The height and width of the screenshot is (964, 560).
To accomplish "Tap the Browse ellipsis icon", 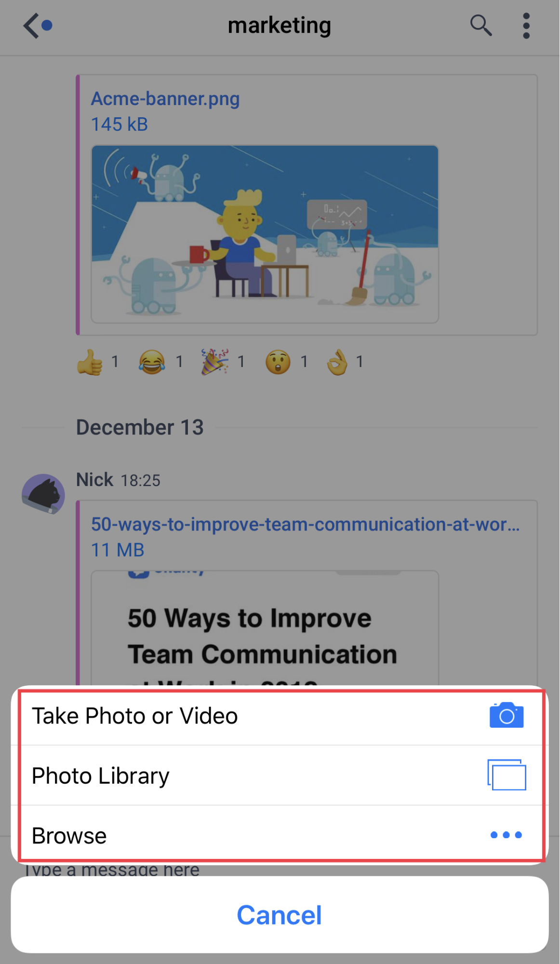I will [x=506, y=835].
